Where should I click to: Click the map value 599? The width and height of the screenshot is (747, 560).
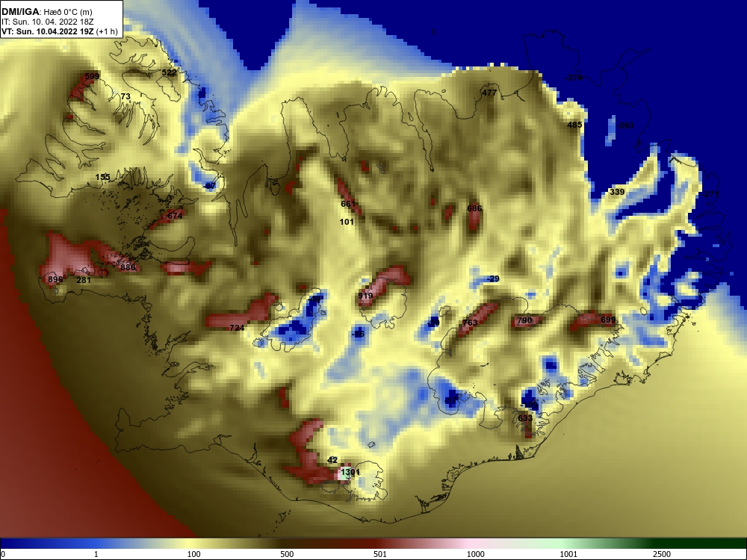point(92,76)
